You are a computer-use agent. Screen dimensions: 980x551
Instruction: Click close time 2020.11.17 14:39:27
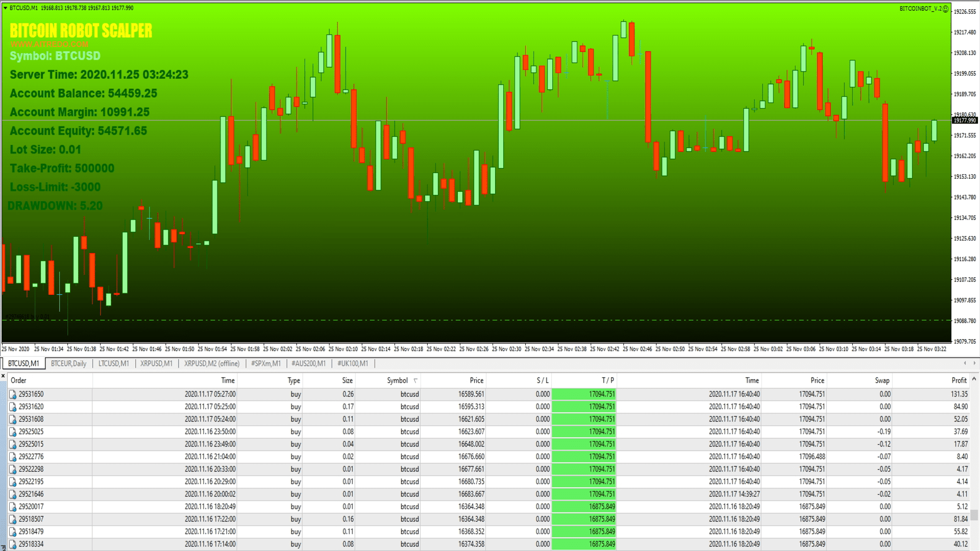734,494
